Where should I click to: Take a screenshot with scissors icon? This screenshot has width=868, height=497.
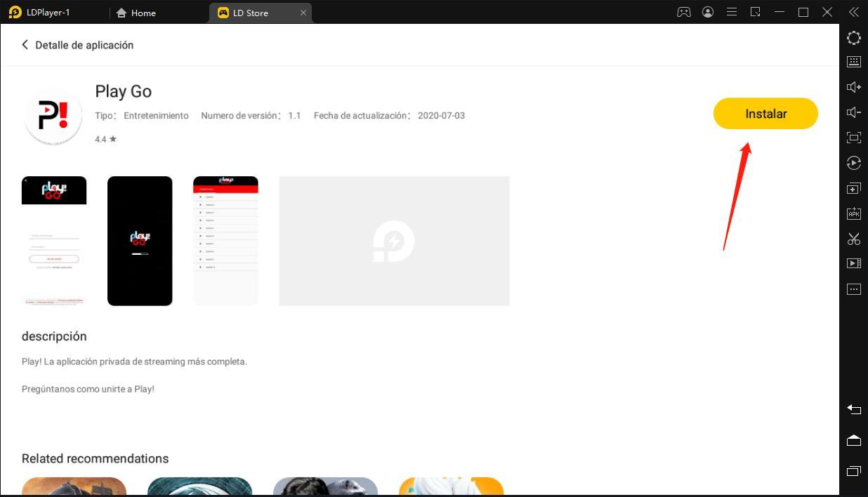(x=854, y=239)
